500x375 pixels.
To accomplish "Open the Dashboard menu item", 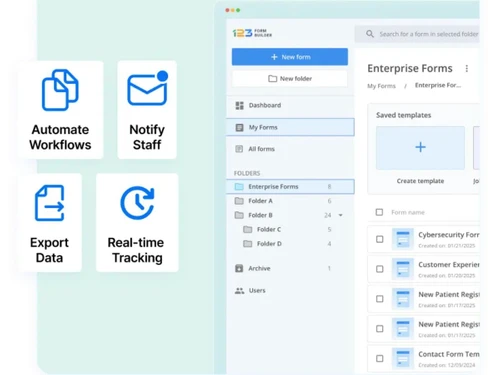I will coord(290,105).
